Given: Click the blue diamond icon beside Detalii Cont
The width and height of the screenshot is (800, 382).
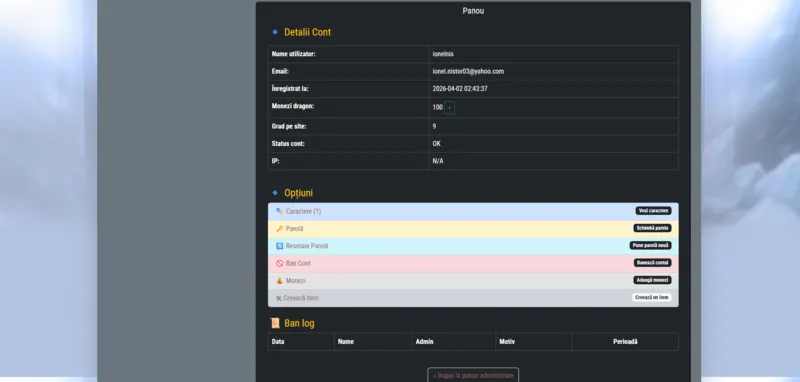Looking at the screenshot, I should point(275,32).
